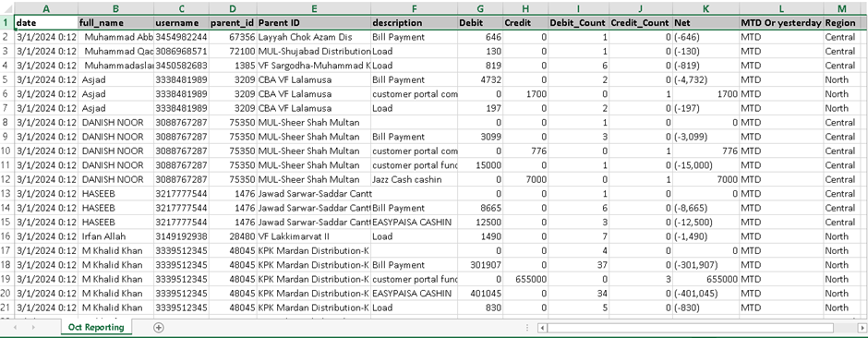Screen dimensions: 868x338
Task: Select the Debit value 15000
Action: [480, 165]
